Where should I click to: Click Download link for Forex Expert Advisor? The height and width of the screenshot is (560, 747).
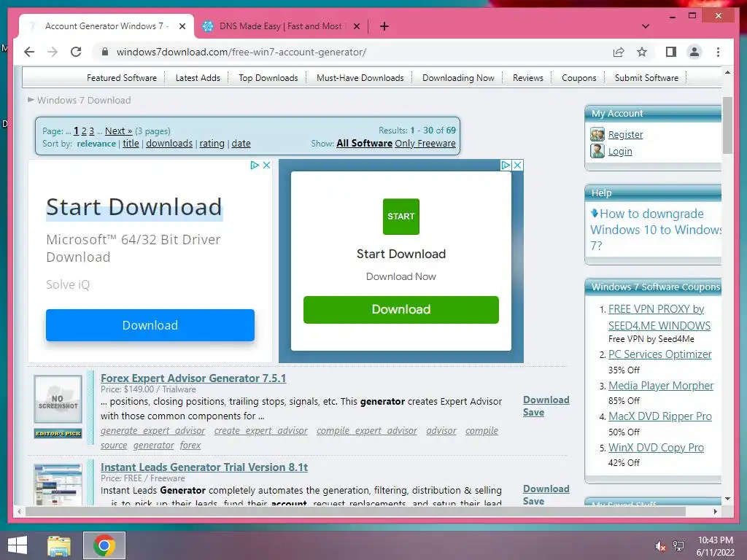(x=546, y=400)
